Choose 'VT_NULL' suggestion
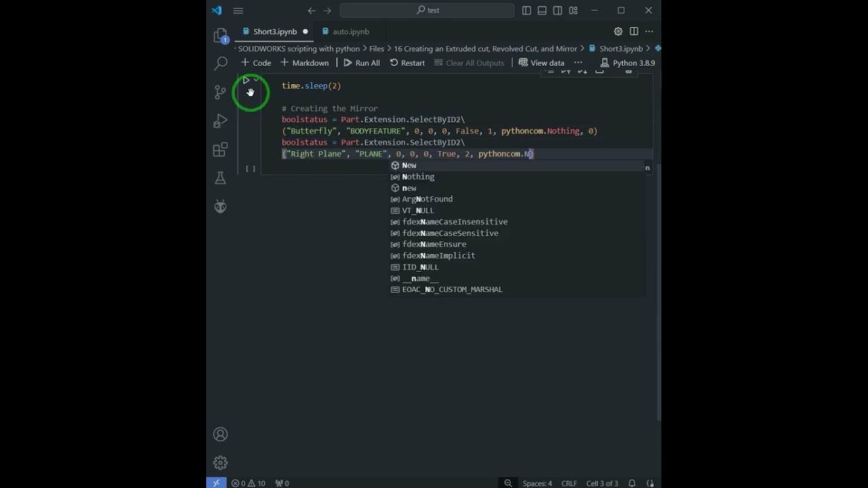 pyautogui.click(x=516, y=211)
